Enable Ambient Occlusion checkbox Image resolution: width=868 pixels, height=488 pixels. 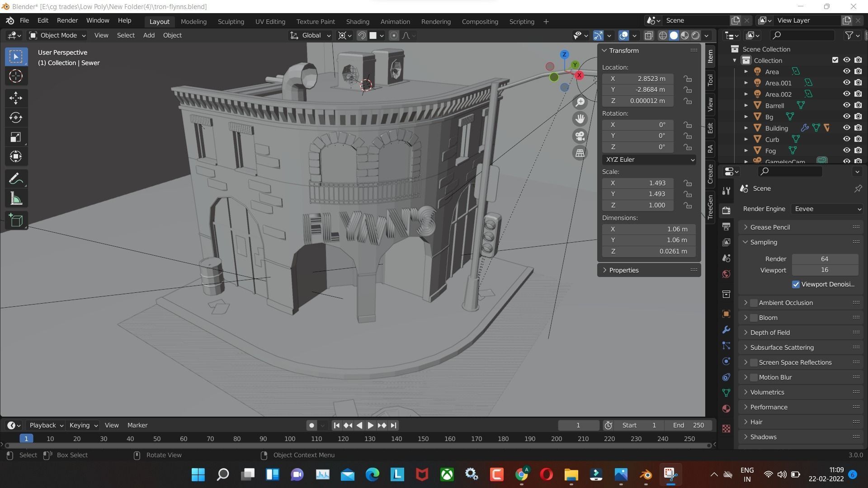(754, 303)
